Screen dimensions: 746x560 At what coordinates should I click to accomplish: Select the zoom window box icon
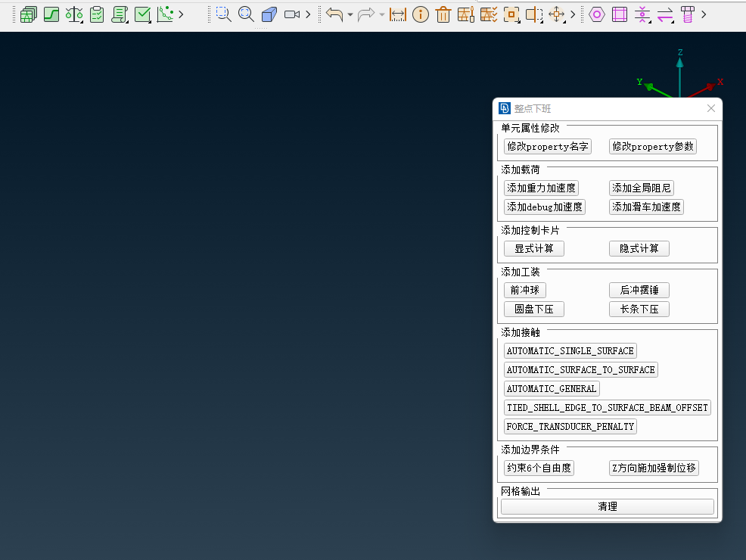[223, 14]
